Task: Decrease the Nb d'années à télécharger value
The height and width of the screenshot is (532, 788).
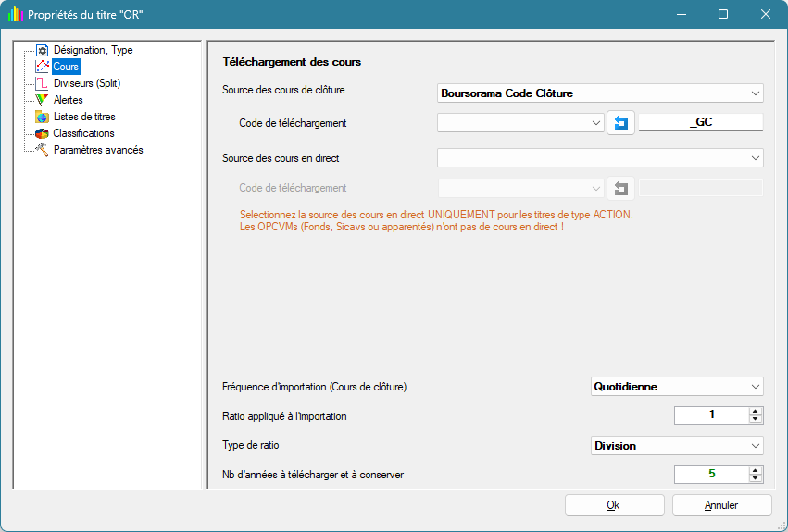Action: [756, 478]
